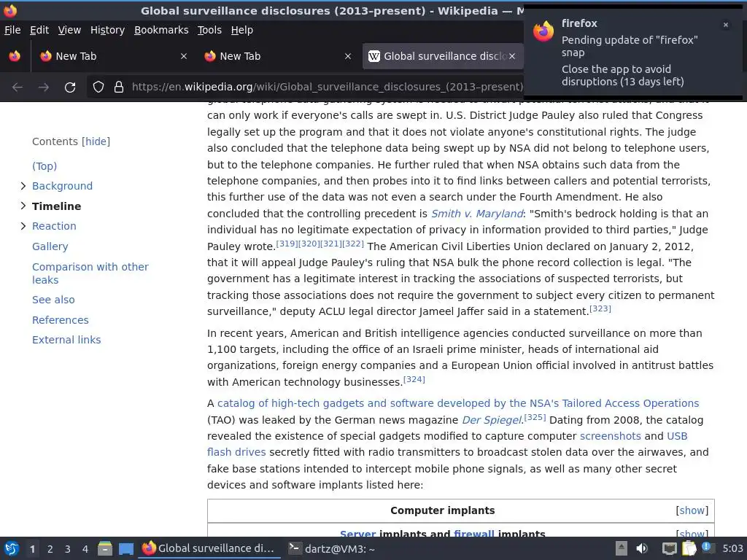Open the Help menu
The image size is (747, 560).
click(242, 30)
